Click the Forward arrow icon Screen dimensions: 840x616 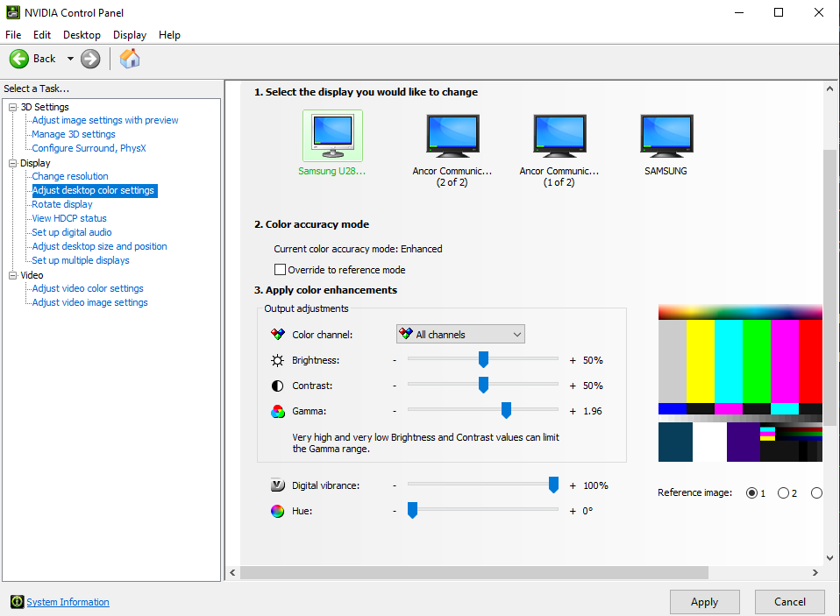(90, 59)
